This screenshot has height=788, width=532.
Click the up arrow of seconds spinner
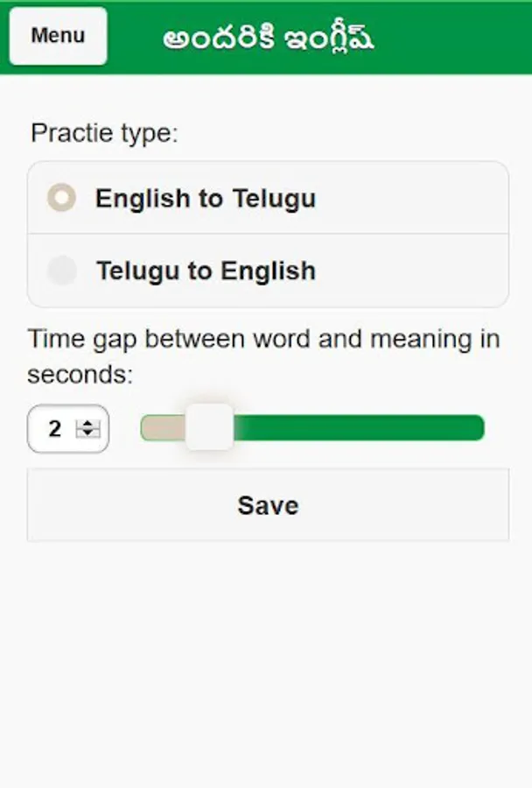(x=88, y=425)
